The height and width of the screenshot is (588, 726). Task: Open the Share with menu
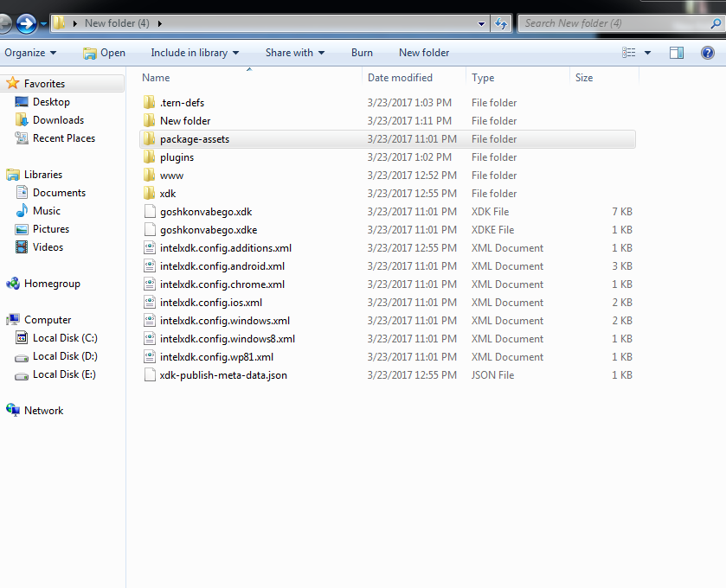[295, 53]
